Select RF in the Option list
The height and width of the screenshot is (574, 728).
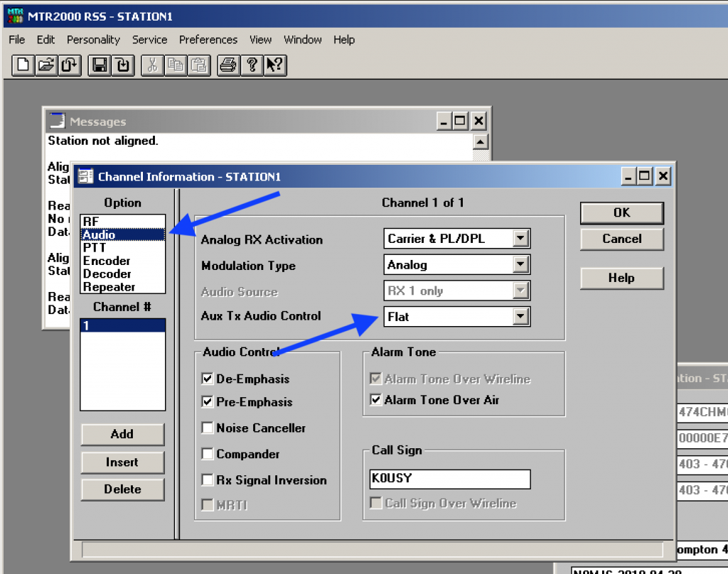click(x=122, y=222)
